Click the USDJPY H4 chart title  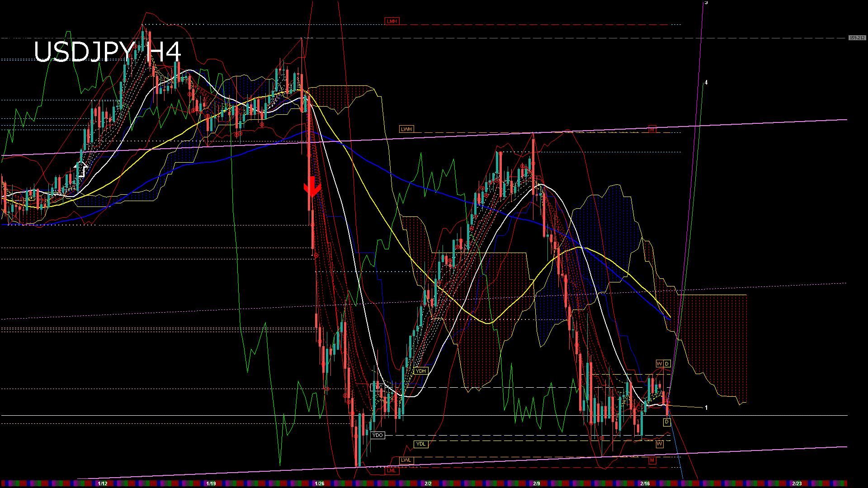[108, 54]
